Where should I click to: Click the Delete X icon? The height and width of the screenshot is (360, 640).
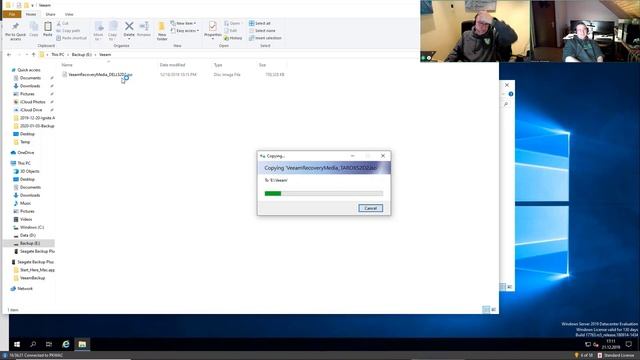point(129,27)
